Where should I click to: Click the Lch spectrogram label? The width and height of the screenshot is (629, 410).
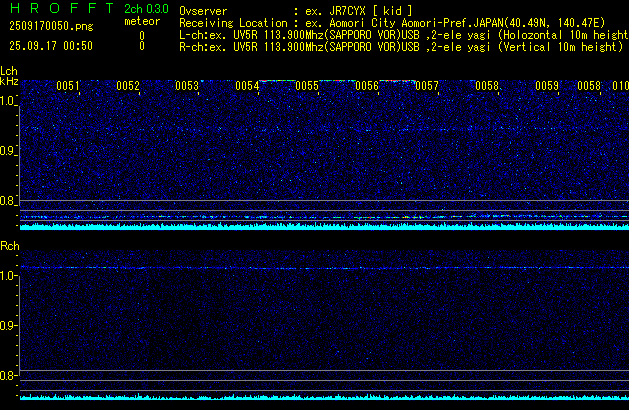[9, 71]
